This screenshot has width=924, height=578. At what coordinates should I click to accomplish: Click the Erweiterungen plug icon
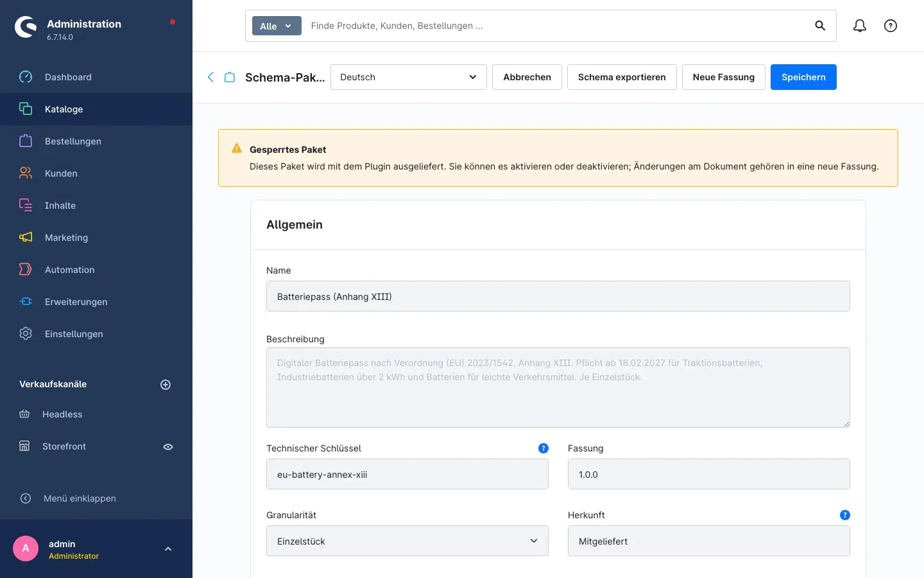[x=26, y=302]
